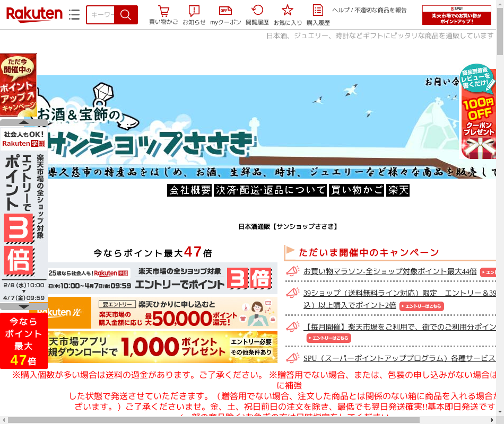Viewport: 504px width, 424px height.
Task: Click megaphone icon beside 39ショップ campaign
Action: point(292,293)
